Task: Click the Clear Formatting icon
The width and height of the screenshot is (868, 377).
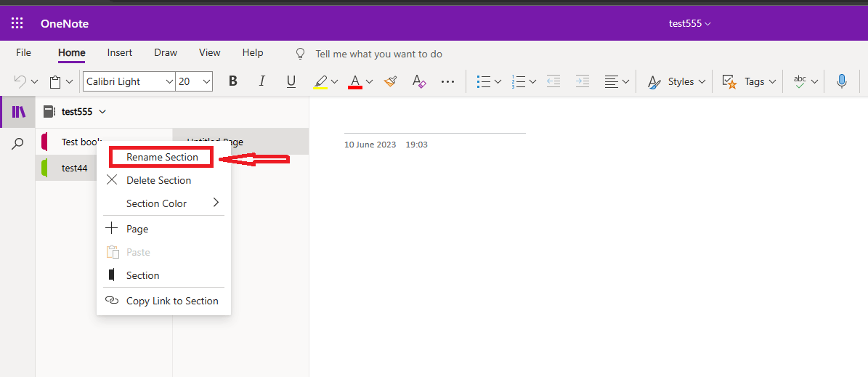Action: [419, 81]
